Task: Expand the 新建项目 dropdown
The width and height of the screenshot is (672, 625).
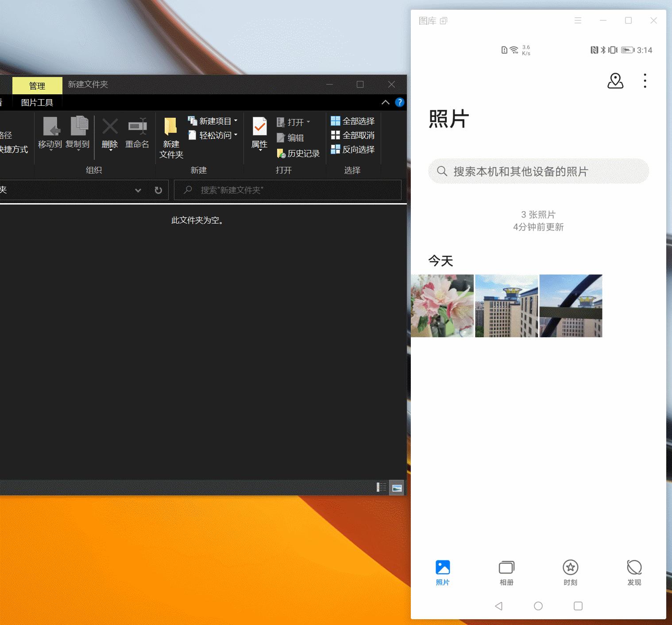Action: coord(236,120)
